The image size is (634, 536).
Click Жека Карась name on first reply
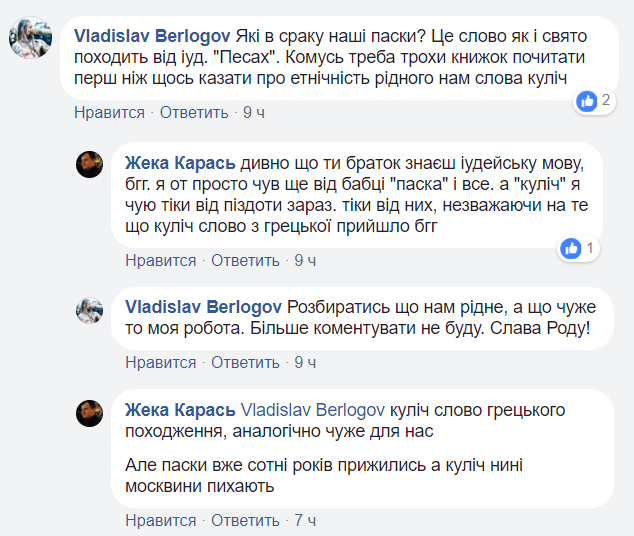click(x=180, y=163)
